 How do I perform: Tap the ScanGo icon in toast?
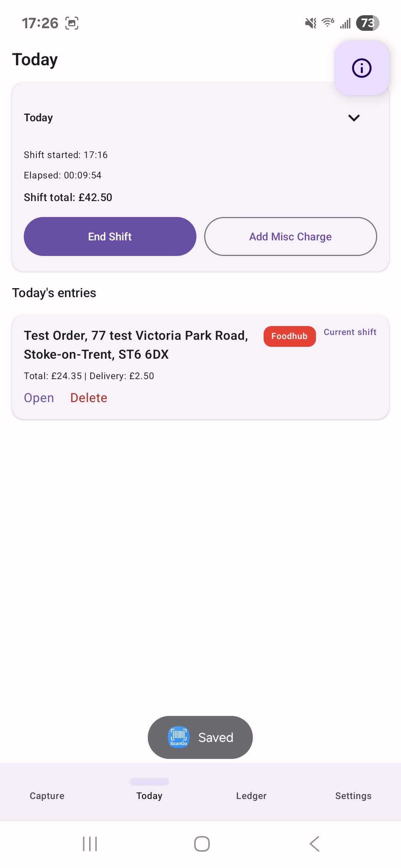pyautogui.click(x=179, y=737)
